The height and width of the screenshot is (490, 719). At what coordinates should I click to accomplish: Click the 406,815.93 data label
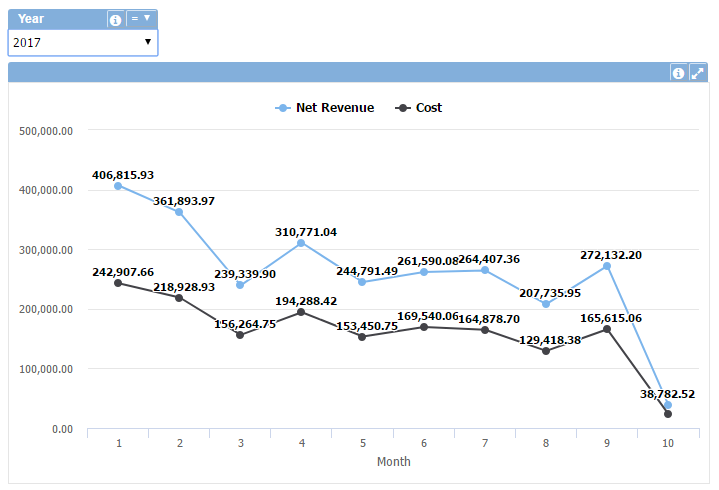pyautogui.click(x=123, y=175)
